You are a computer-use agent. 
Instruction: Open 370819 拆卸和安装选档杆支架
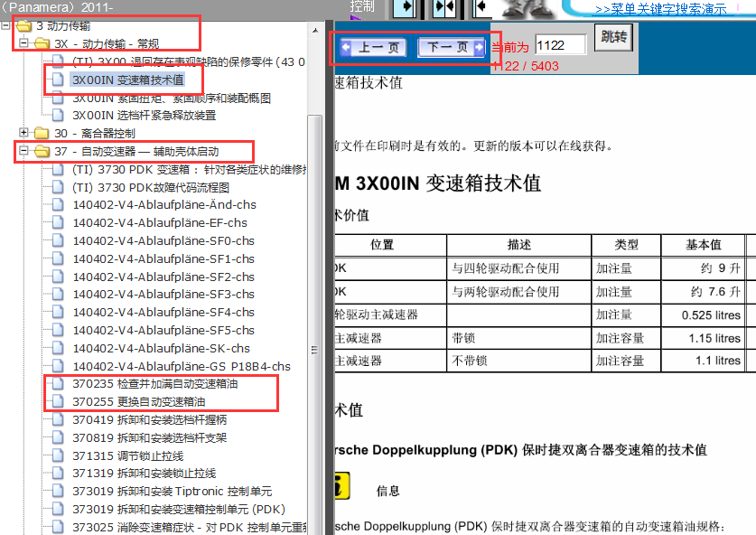pyautogui.click(x=149, y=437)
